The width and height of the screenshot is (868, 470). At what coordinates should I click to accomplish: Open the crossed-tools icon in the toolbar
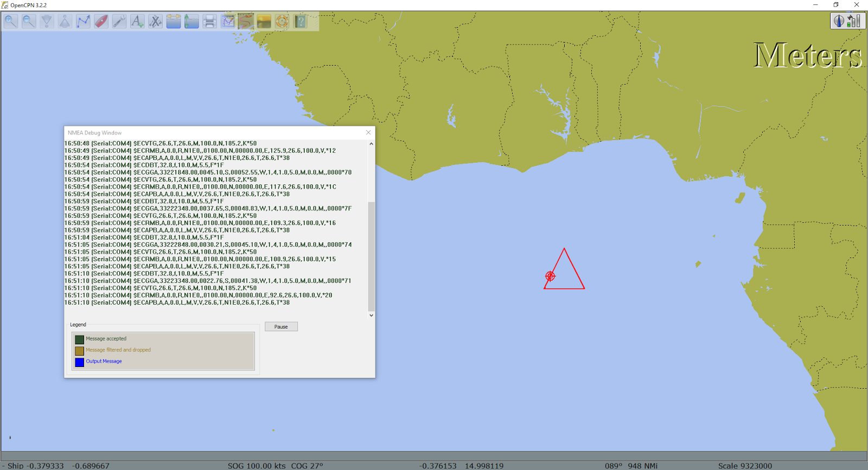[155, 22]
